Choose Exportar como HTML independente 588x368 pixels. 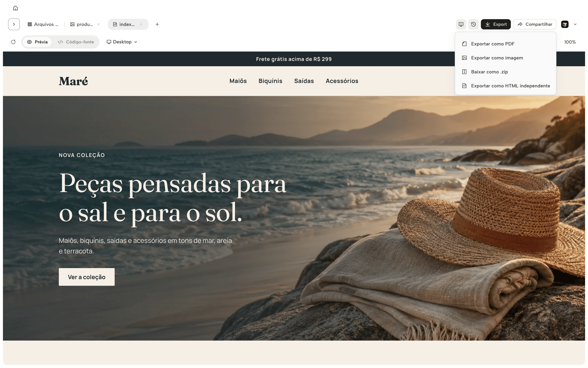tap(505, 86)
